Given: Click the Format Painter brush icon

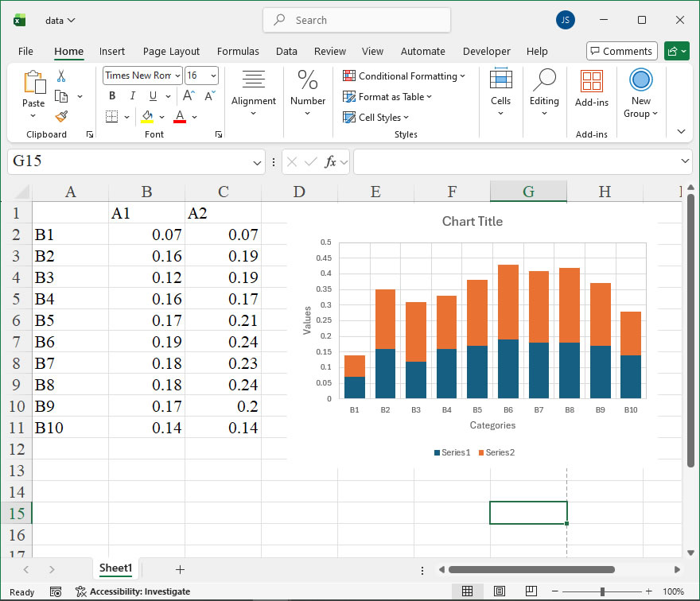Looking at the screenshot, I should coord(61,116).
